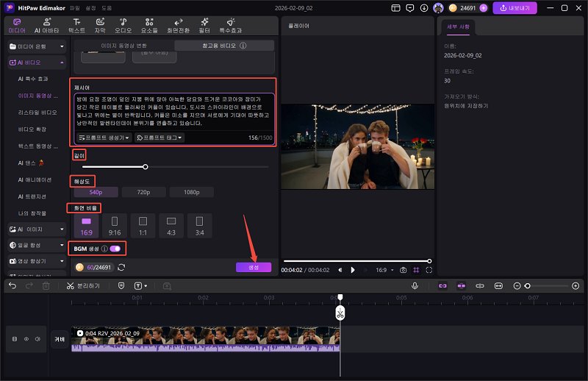Click the layout switch icon in title bar
The height and width of the screenshot is (381, 588).
[395, 8]
